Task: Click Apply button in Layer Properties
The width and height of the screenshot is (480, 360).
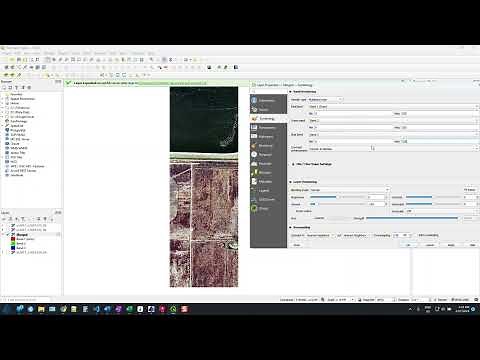Action: 451,245
